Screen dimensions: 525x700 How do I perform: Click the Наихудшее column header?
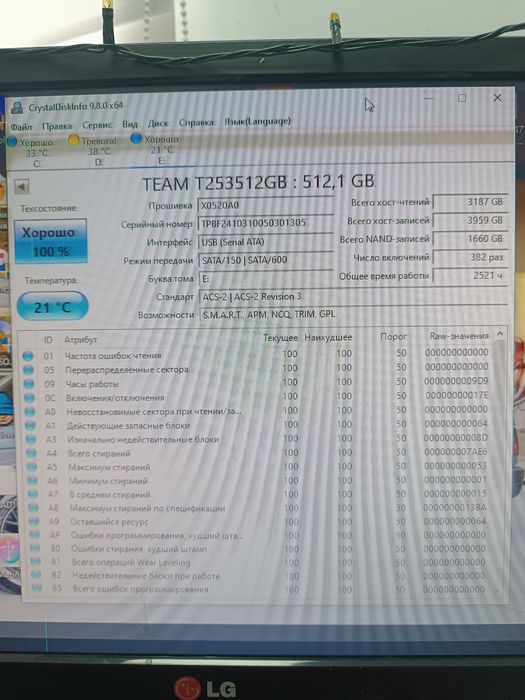pyautogui.click(x=328, y=338)
